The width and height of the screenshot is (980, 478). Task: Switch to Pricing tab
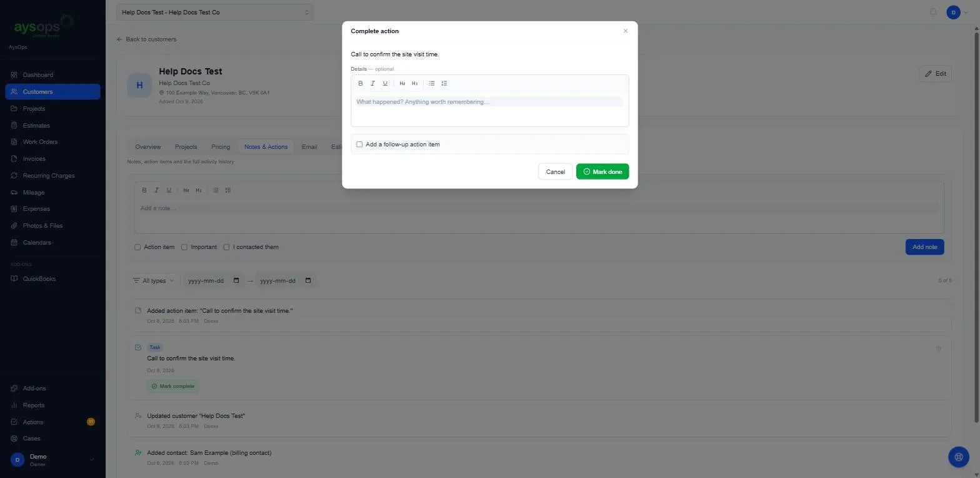[221, 147]
